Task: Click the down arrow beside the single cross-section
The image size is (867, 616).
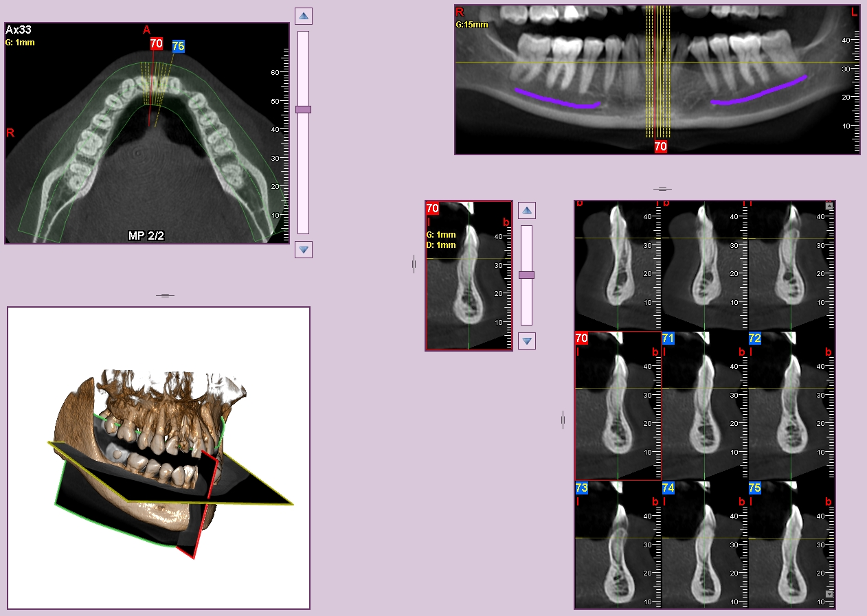Action: pos(526,341)
